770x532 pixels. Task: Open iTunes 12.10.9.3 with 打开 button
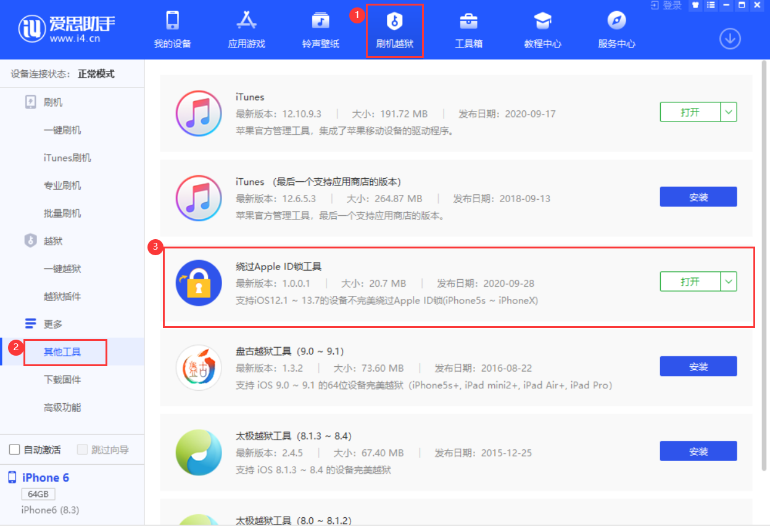click(690, 112)
